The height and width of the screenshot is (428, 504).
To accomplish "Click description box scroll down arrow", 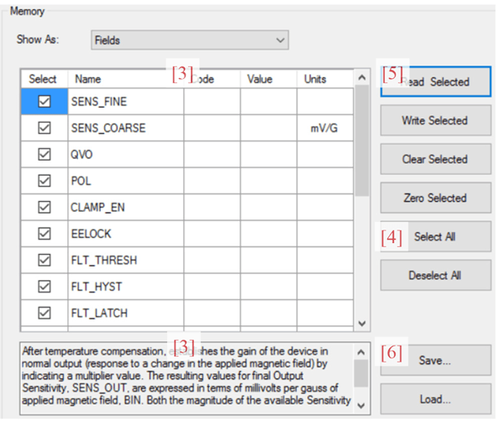I will click(x=361, y=405).
